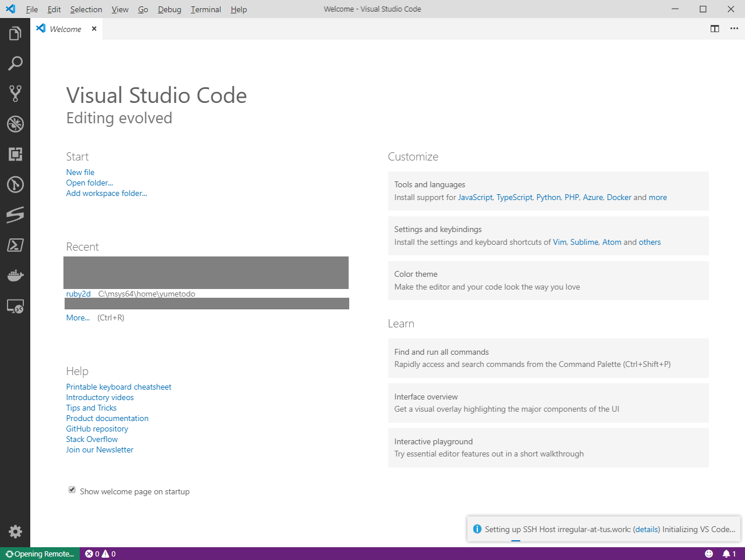Open the Extensions view in activity bar

coord(15,154)
